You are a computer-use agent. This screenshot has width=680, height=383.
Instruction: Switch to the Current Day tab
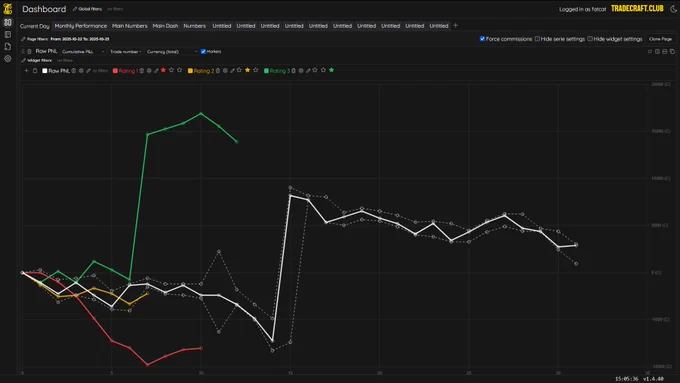point(35,26)
